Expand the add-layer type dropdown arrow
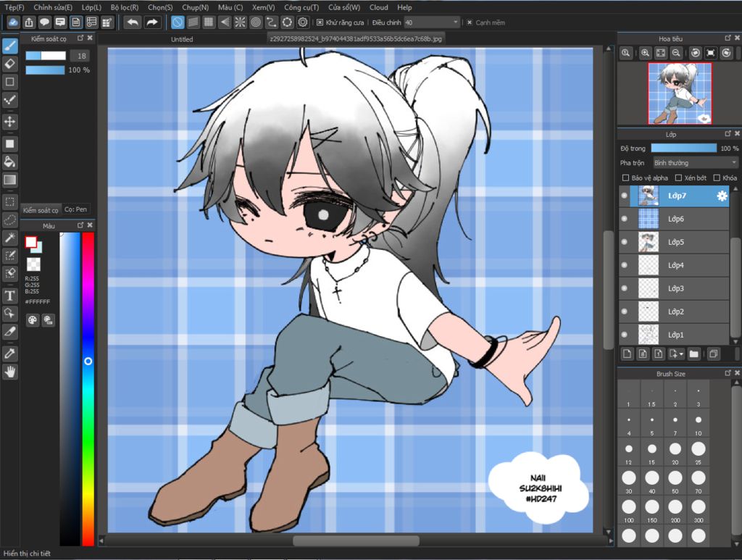 click(681, 354)
